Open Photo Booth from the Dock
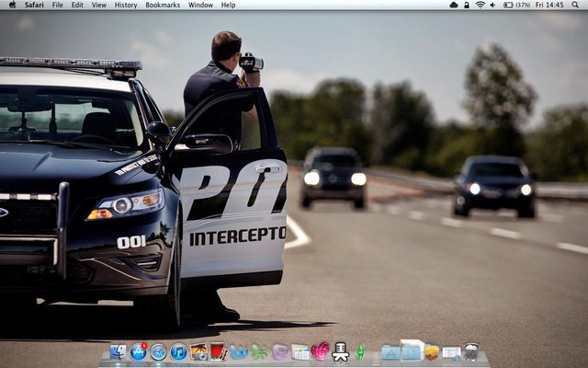Screen dimensions: 588x368 [x=219, y=351]
